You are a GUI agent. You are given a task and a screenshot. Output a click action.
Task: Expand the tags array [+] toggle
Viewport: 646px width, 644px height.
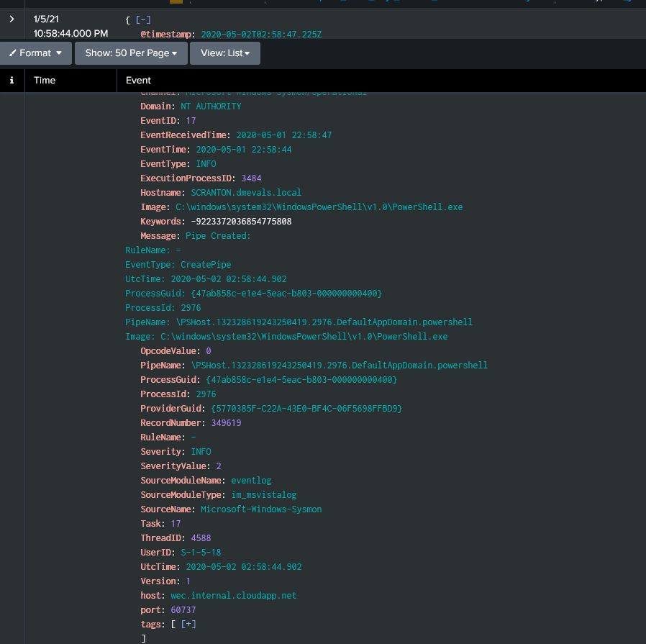click(188, 625)
